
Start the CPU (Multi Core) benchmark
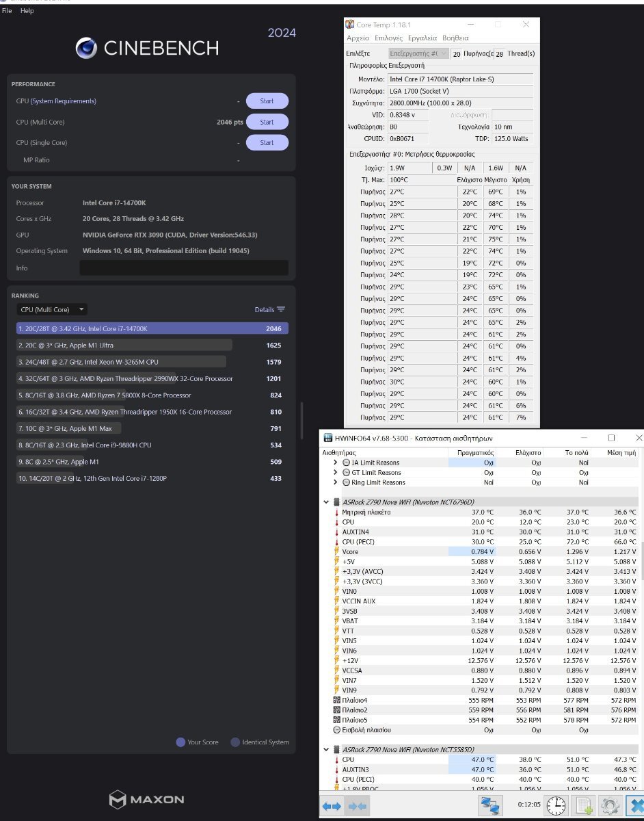click(x=267, y=122)
